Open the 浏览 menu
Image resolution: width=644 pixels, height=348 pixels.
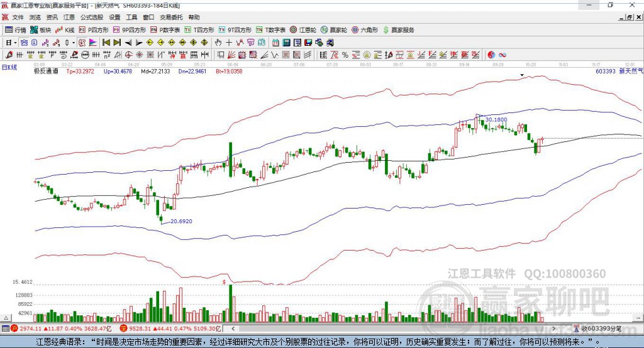pyautogui.click(x=35, y=17)
